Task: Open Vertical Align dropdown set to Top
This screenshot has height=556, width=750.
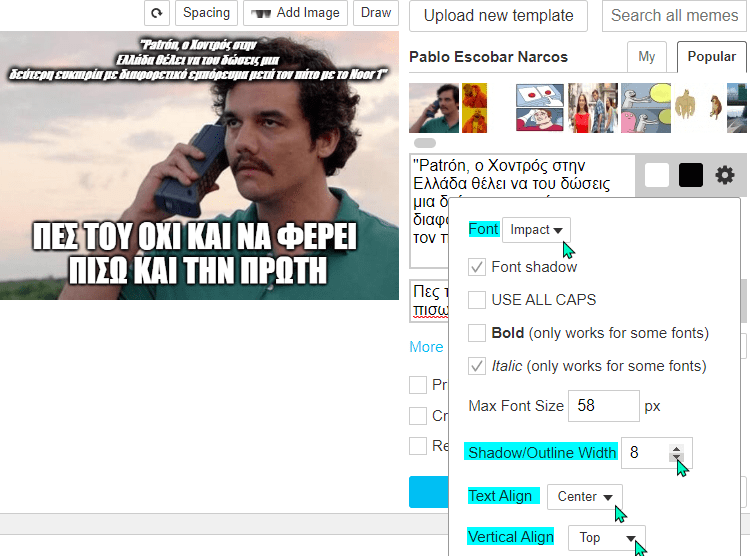Action: pyautogui.click(x=607, y=538)
